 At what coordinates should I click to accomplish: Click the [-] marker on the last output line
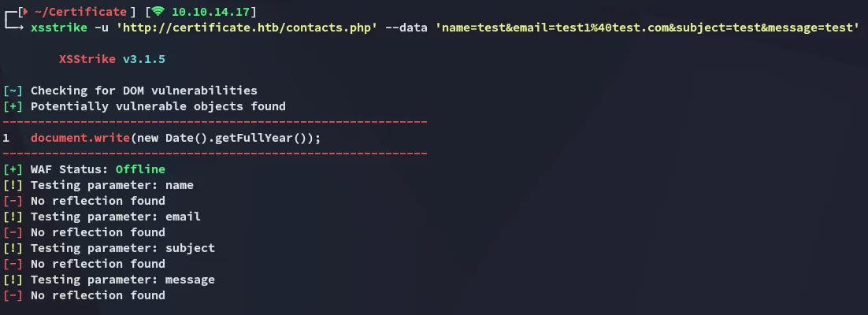coord(13,295)
